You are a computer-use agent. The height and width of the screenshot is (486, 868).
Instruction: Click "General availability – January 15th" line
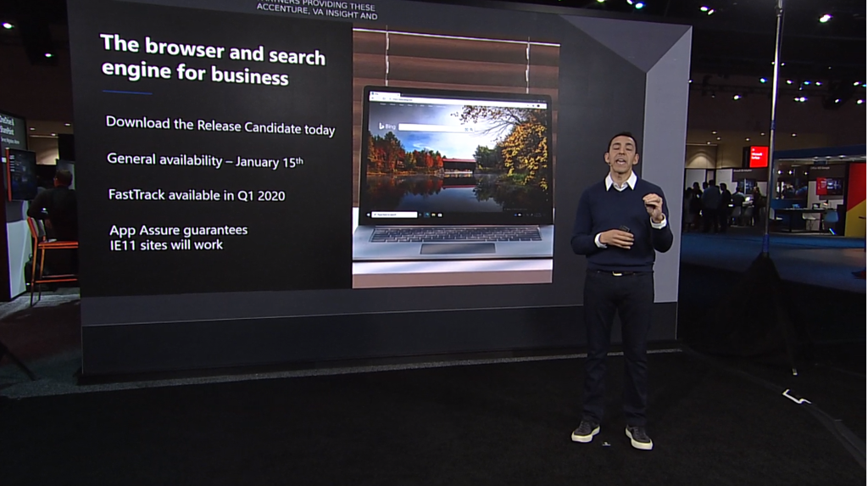tap(205, 160)
